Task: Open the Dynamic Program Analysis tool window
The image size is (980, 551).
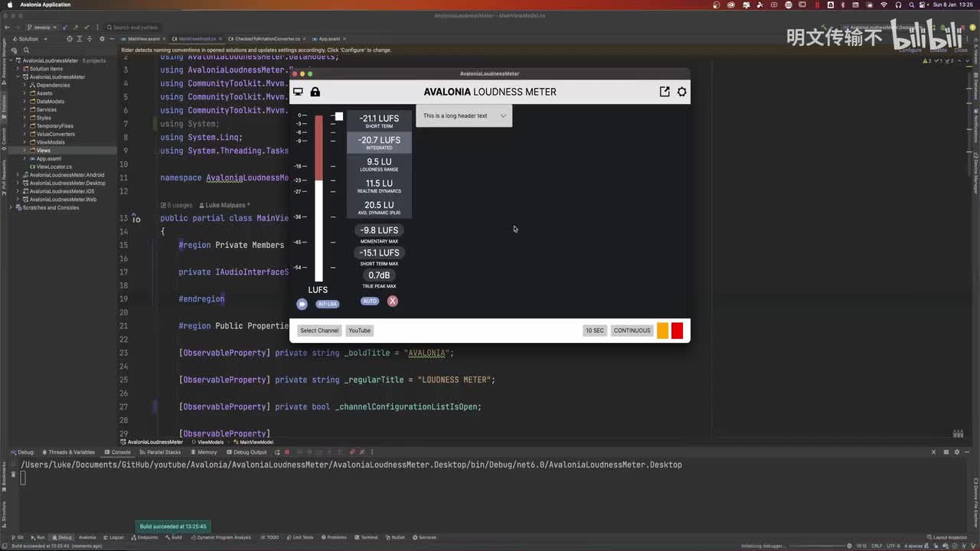Action: coord(220,537)
